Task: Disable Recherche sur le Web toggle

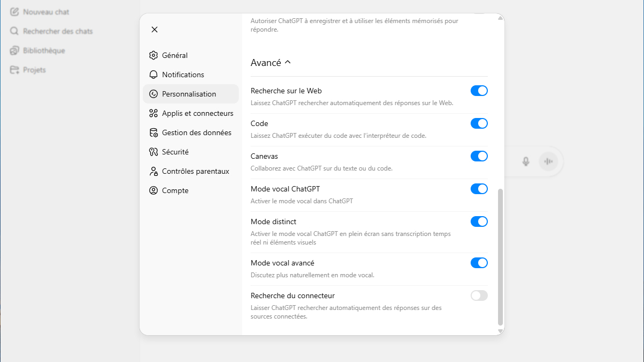Action: click(x=479, y=91)
